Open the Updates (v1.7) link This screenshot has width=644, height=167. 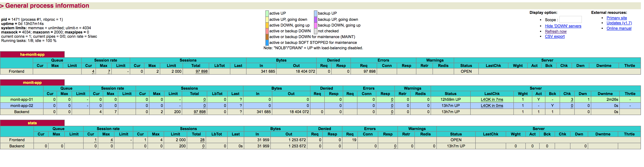click(619, 23)
